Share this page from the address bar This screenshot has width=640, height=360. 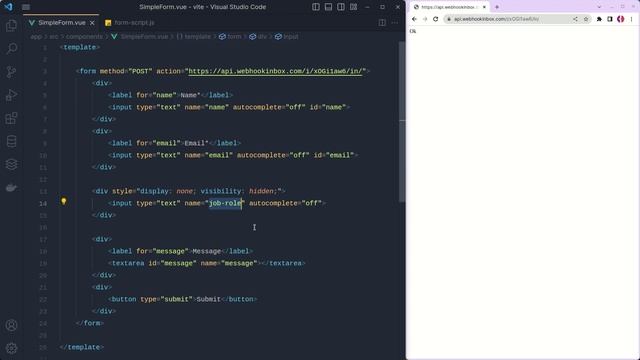click(575, 19)
